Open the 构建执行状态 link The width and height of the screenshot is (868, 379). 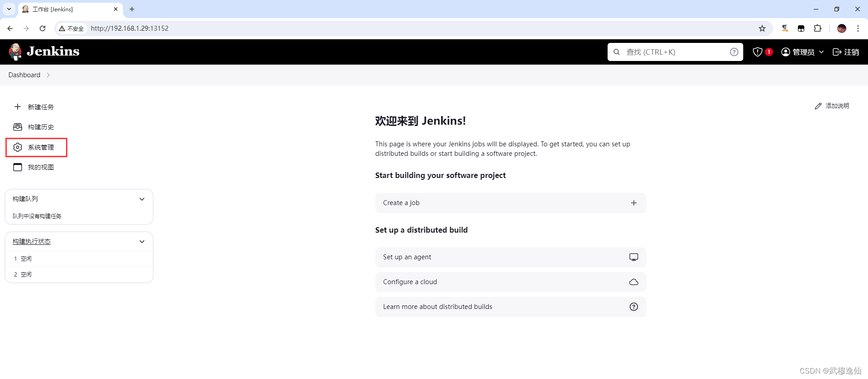32,242
